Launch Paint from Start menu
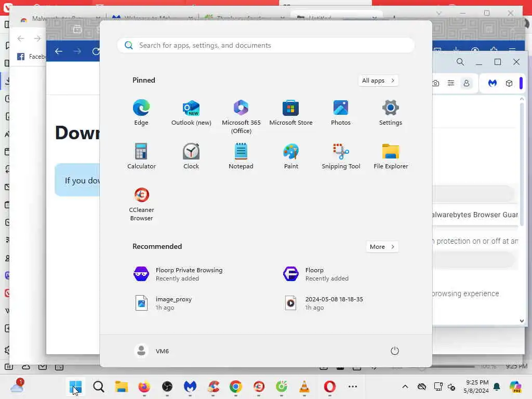This screenshot has width=532, height=399. coord(291,156)
